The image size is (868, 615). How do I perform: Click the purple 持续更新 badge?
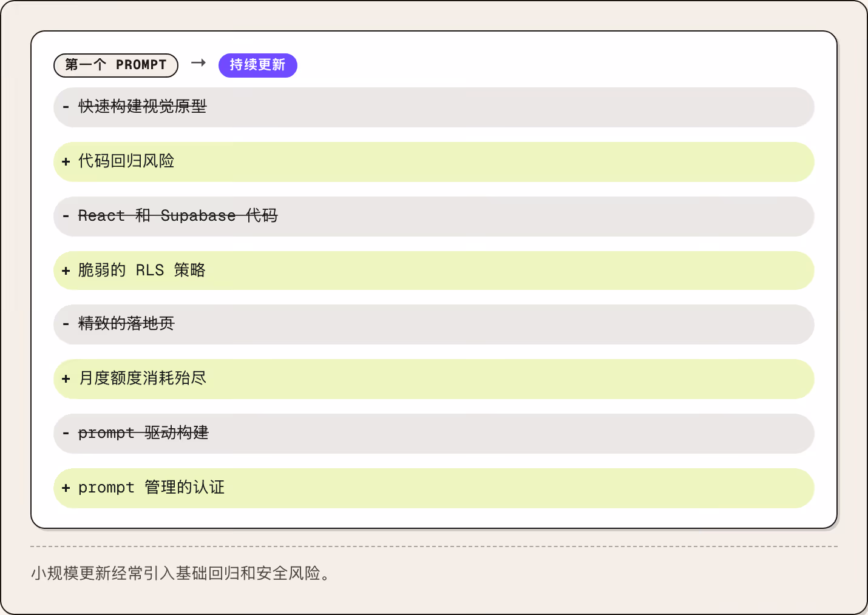click(x=257, y=65)
